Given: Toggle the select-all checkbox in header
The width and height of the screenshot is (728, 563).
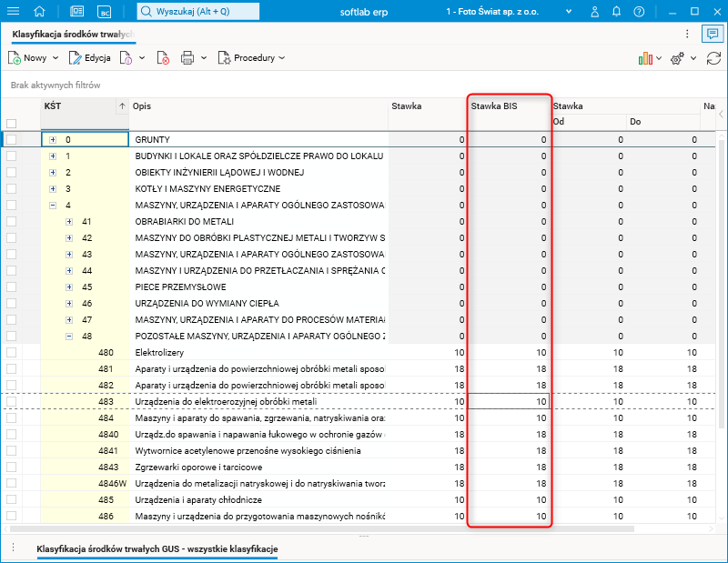Looking at the screenshot, I should click(12, 124).
